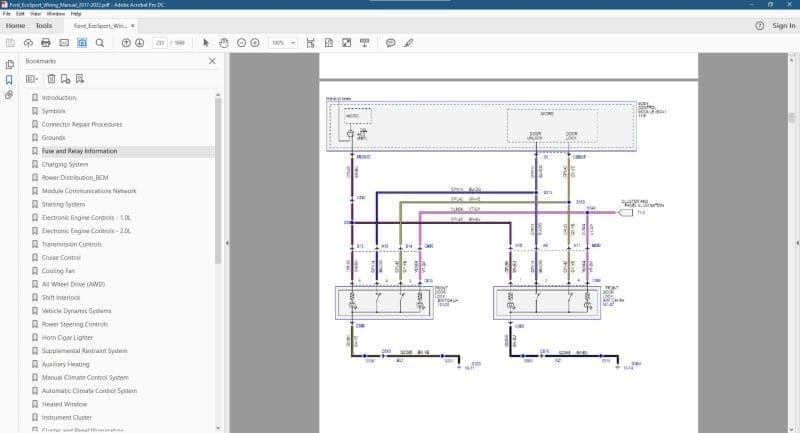Collapse the navigation pane with divider arrow

(227, 242)
